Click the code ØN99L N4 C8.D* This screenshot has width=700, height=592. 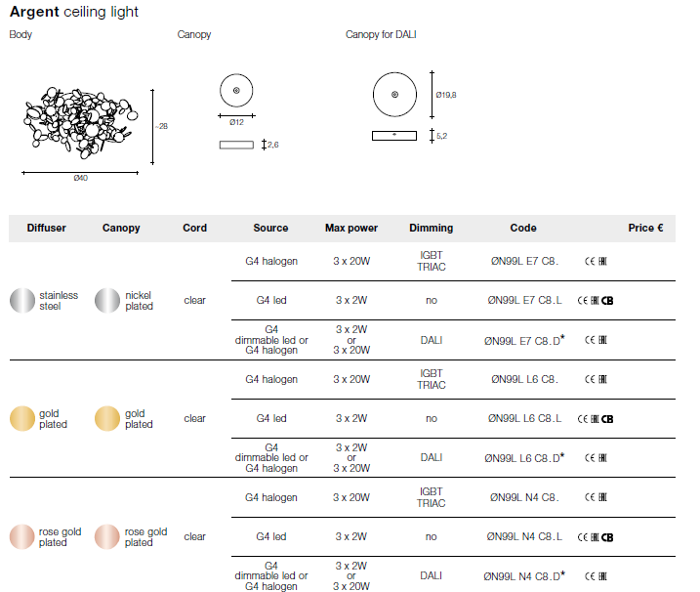pyautogui.click(x=524, y=576)
